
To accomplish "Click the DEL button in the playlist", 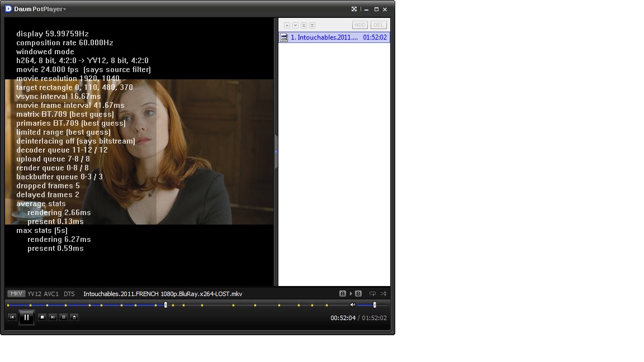I will pyautogui.click(x=378, y=25).
